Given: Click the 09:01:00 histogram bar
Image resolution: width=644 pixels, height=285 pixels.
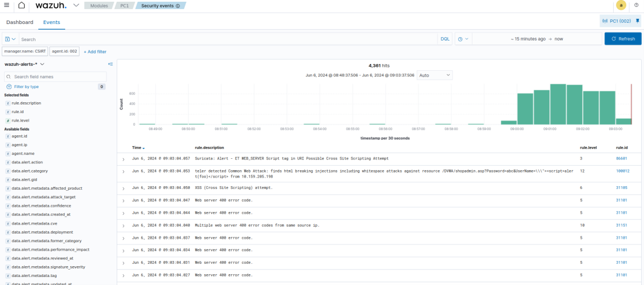Looking at the screenshot, I should pyautogui.click(x=558, y=104).
